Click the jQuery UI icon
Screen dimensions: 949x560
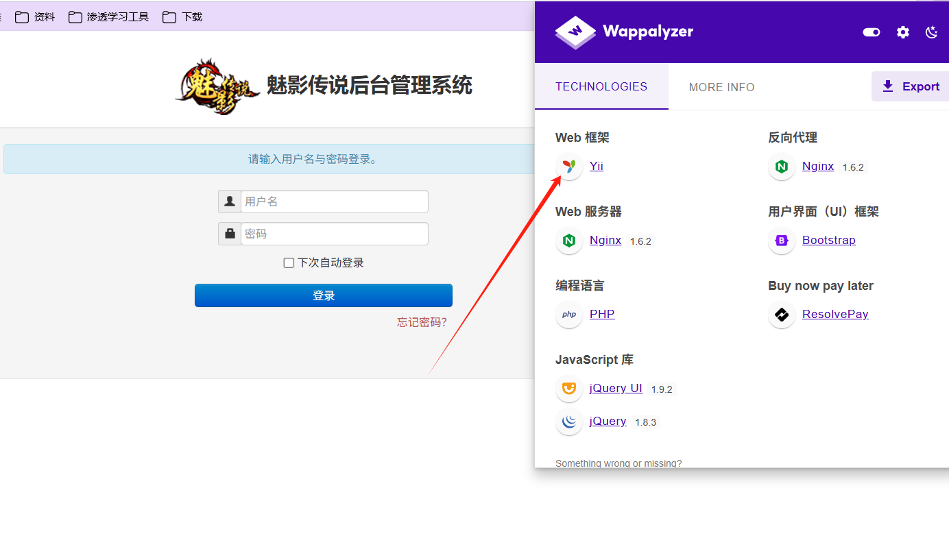coord(569,389)
